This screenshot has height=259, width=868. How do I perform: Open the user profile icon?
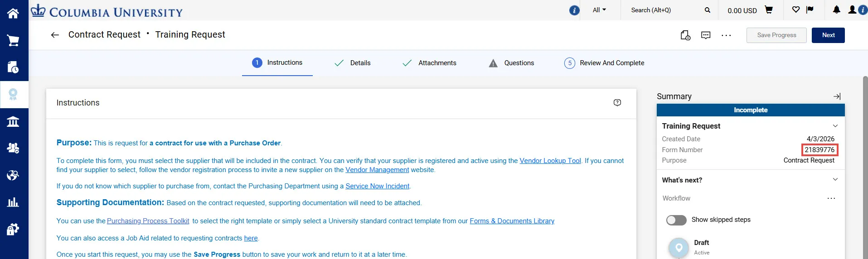[852, 10]
